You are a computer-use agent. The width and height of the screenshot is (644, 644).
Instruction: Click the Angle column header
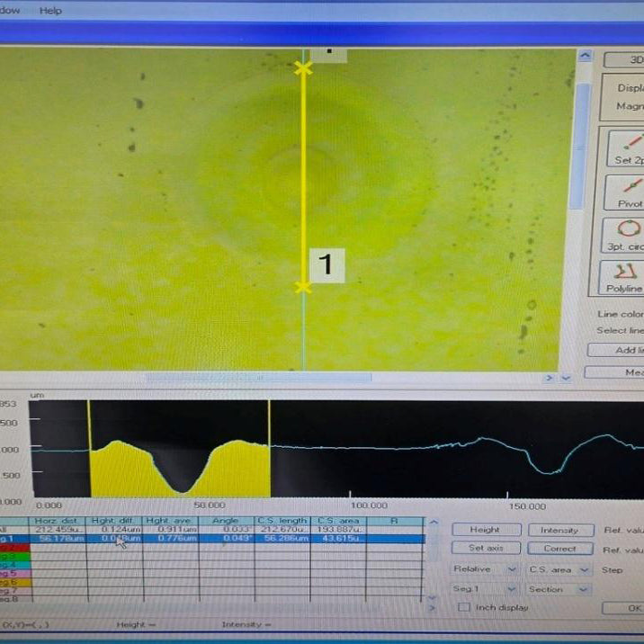coord(226,521)
